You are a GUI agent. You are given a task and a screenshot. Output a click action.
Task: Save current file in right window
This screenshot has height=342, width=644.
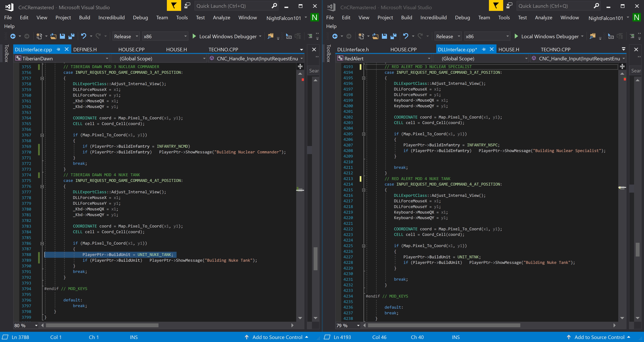tap(384, 37)
